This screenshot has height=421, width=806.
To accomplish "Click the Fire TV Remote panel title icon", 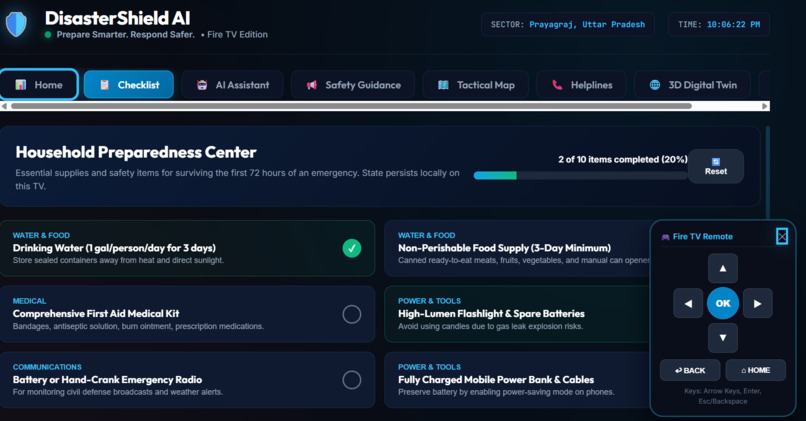I will click(x=665, y=237).
